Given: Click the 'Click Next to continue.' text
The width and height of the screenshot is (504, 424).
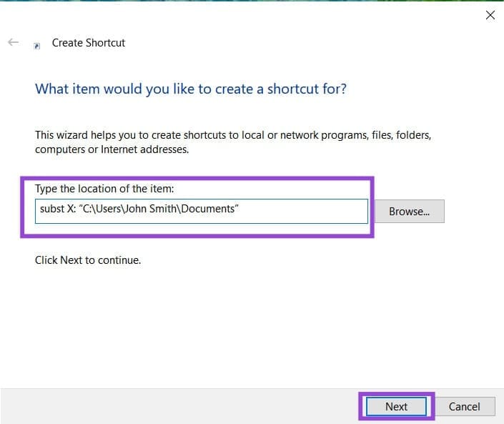Looking at the screenshot, I should click(x=88, y=260).
